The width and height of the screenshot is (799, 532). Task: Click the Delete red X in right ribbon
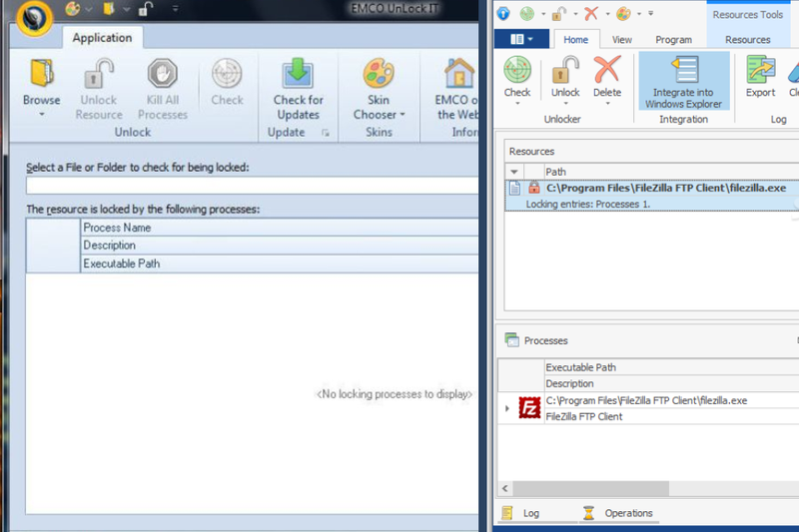(x=607, y=70)
